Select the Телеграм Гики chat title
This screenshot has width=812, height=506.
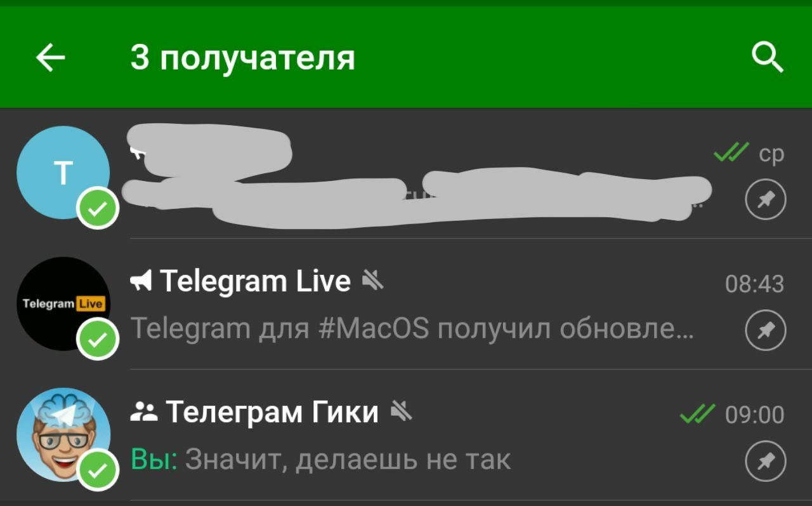coord(272,413)
